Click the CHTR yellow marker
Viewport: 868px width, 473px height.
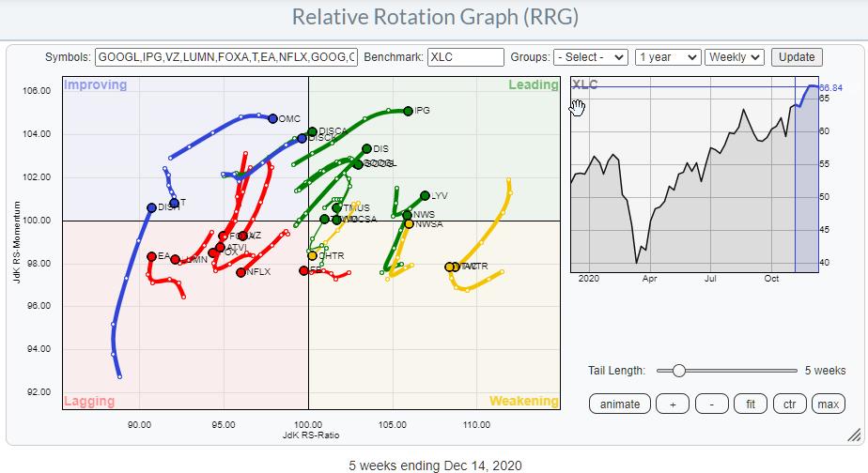313,255
